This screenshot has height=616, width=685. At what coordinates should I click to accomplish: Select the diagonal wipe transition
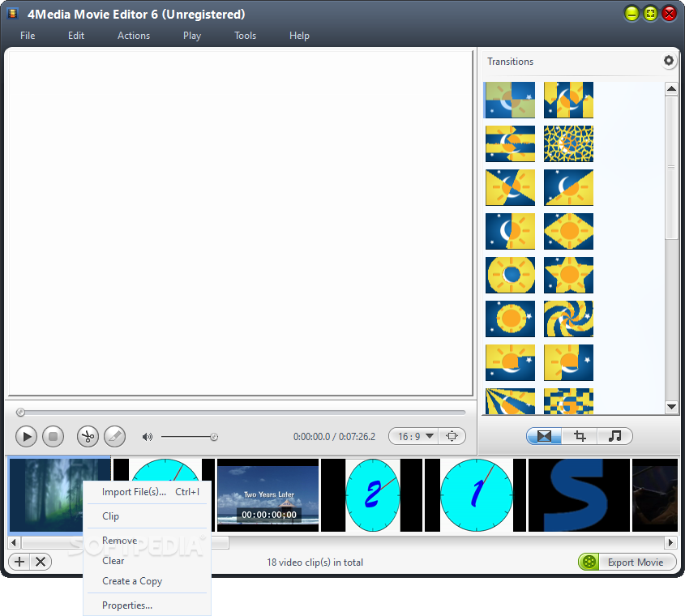click(568, 187)
